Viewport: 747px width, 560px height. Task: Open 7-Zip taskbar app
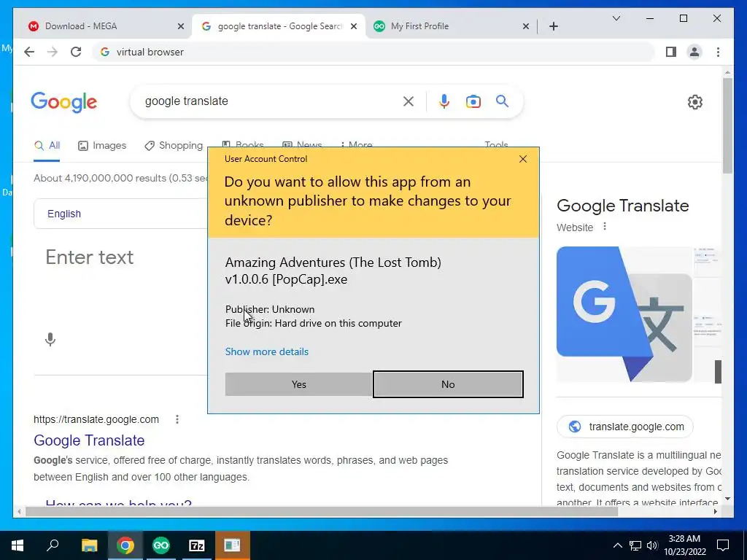tap(197, 545)
